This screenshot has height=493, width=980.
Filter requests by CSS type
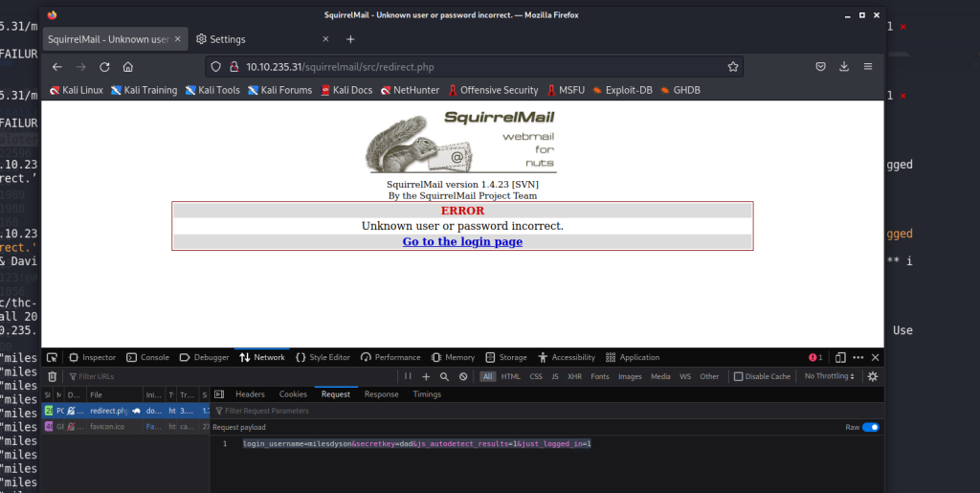pyautogui.click(x=536, y=376)
